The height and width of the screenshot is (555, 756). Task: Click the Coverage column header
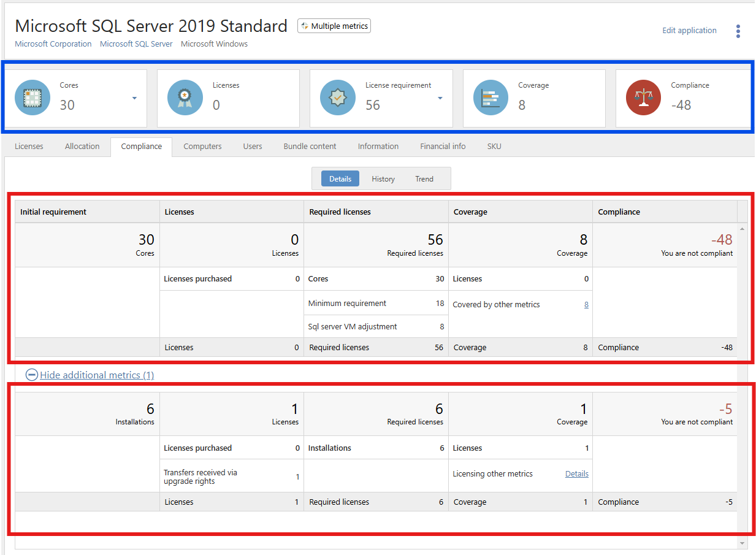pos(521,212)
